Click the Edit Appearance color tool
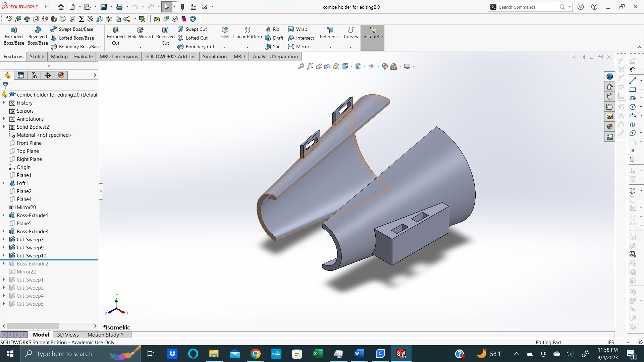644x362 pixels. click(x=385, y=66)
